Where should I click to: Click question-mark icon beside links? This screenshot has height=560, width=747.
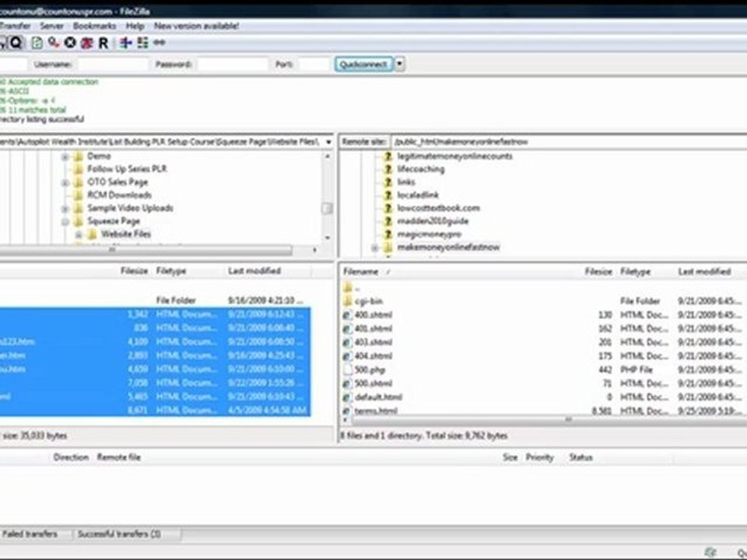(x=388, y=182)
